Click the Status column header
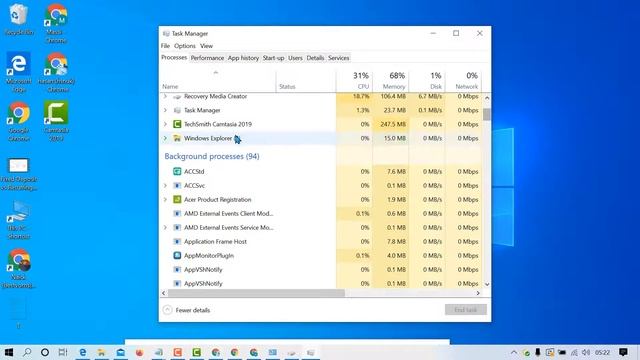This screenshot has width=640, height=360. click(306, 80)
